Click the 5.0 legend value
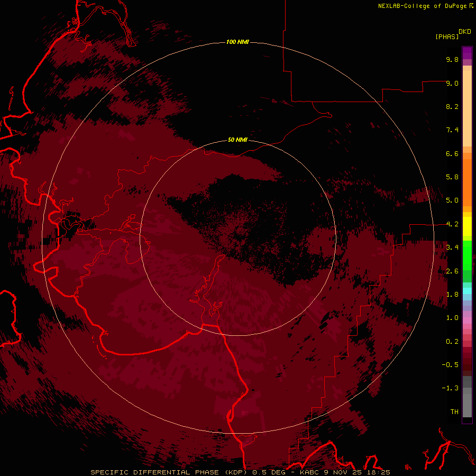The height and width of the screenshot is (476, 476). tap(452, 200)
